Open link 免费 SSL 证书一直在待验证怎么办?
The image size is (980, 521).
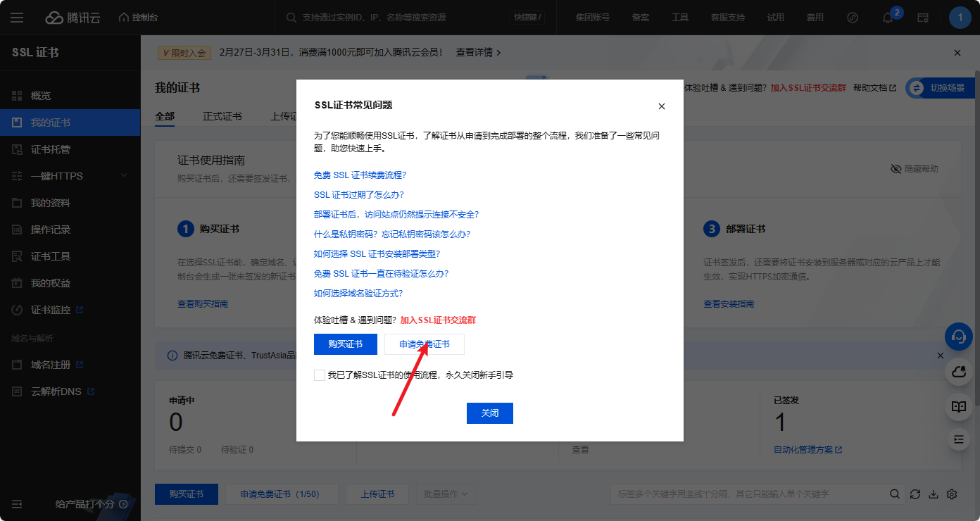[x=381, y=274]
